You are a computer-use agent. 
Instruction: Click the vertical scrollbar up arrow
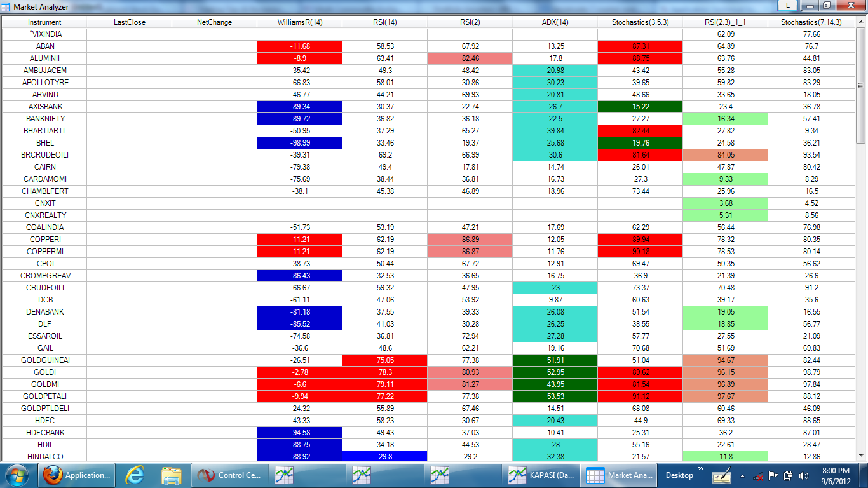pos(861,22)
